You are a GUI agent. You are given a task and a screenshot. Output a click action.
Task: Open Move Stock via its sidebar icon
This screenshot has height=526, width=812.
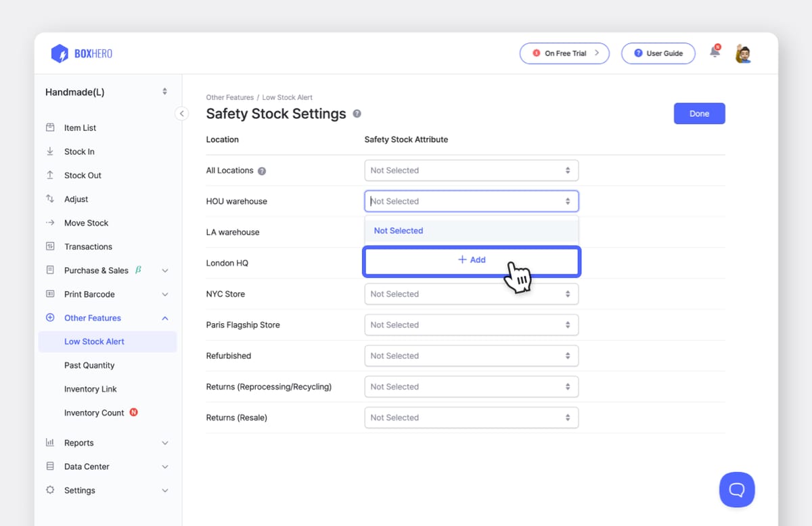pos(50,222)
